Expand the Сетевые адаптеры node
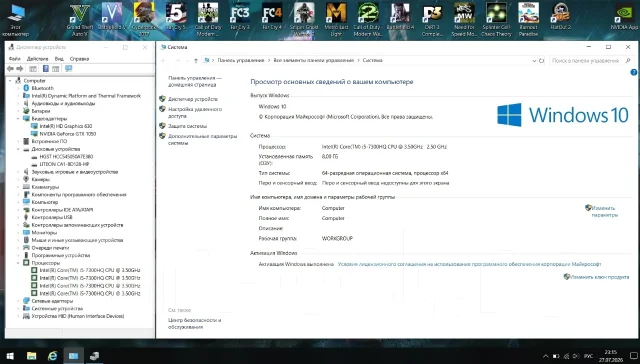This screenshot has height=364, width=640. [18, 301]
